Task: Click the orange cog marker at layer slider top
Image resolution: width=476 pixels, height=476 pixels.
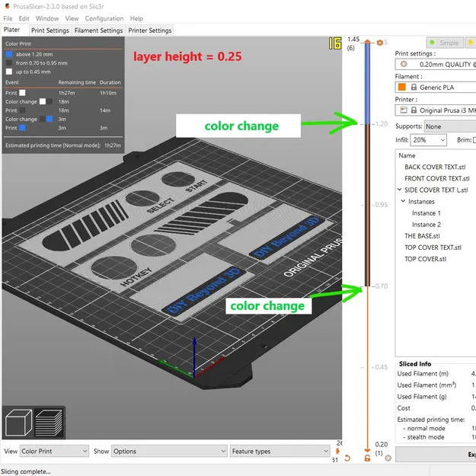Action: tap(379, 43)
